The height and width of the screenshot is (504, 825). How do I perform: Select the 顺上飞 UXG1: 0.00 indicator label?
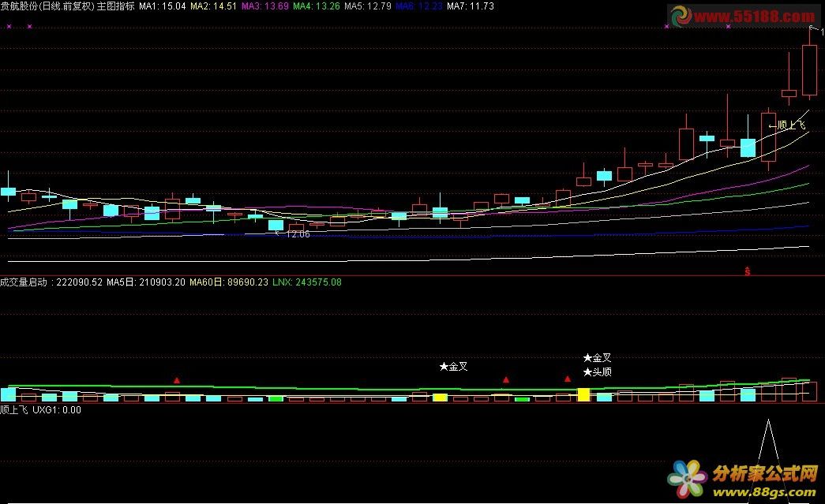40,410
